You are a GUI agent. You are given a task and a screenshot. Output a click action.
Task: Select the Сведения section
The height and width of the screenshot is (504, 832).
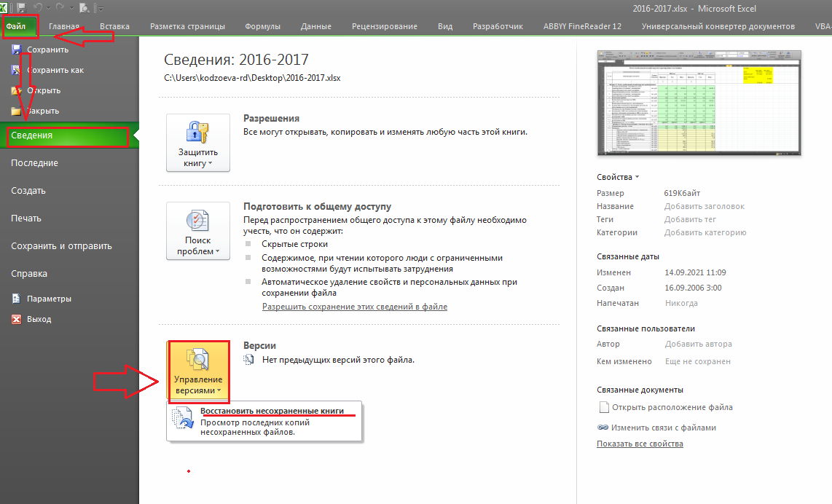69,135
